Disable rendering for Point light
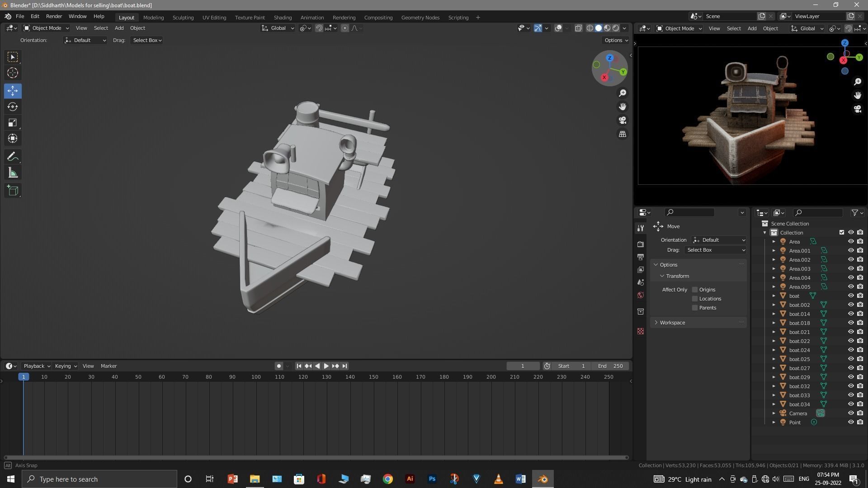This screenshot has width=868, height=488. pyautogui.click(x=860, y=422)
